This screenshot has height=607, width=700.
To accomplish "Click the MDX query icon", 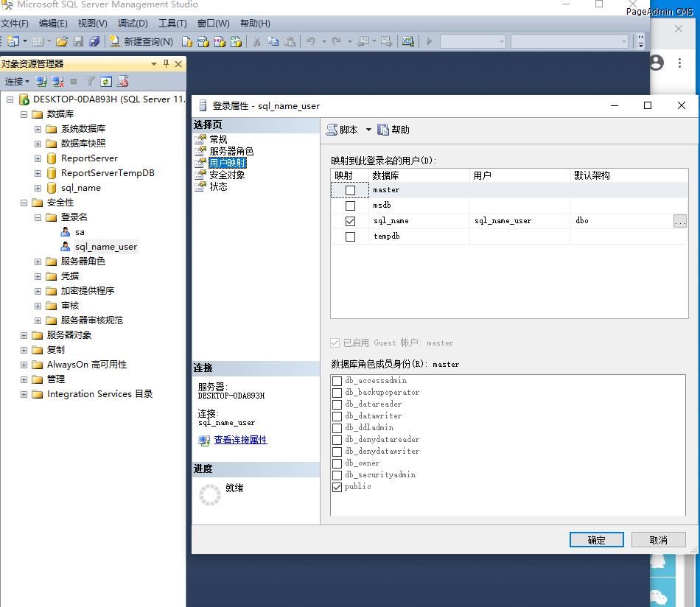I will coord(203,41).
